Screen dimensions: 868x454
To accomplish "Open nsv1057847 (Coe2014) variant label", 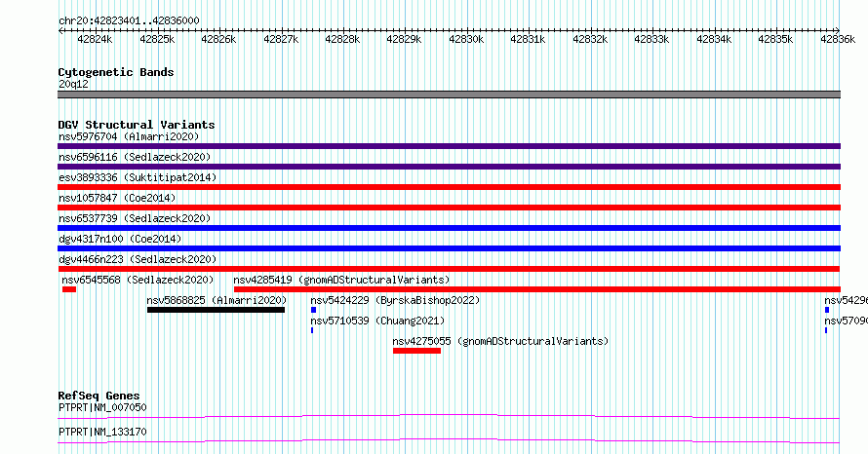I will 117,198.
